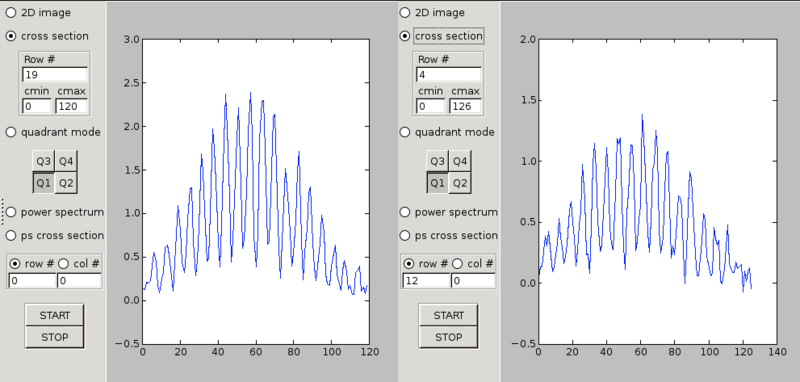The image size is (800, 382).
Task: Focus col field under right col # radio
Action: click(473, 281)
